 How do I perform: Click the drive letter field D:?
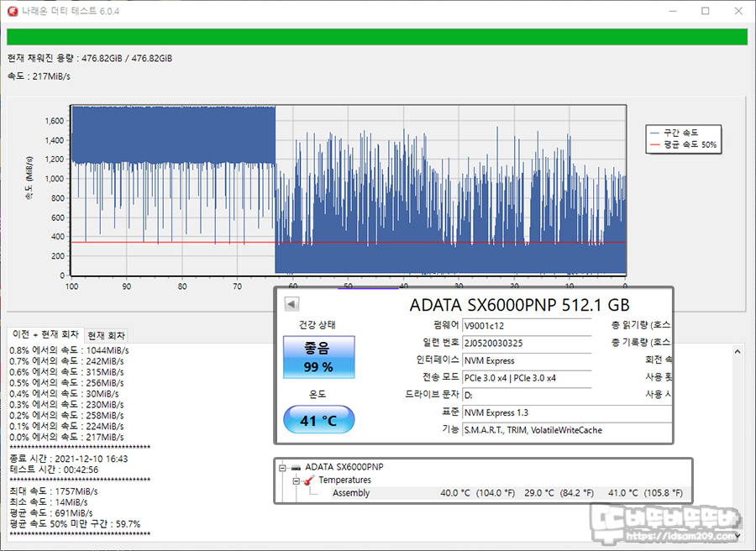(527, 396)
